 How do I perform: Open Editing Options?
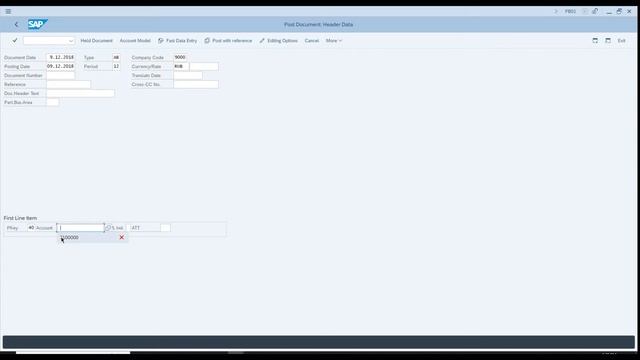(278, 41)
